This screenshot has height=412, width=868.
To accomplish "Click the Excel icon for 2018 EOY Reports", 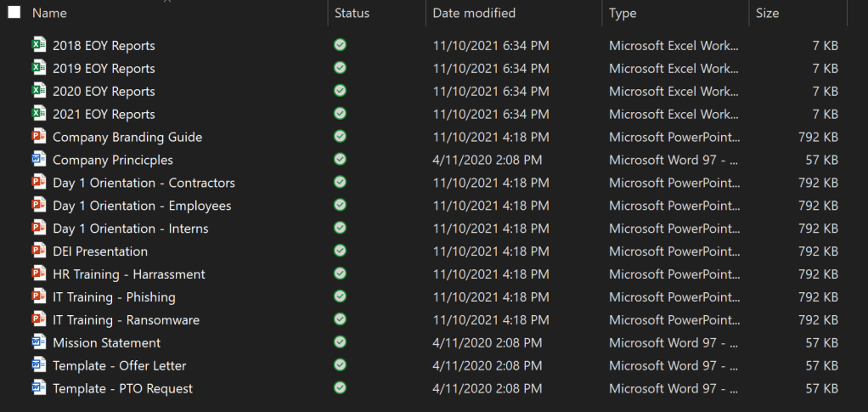I will pos(38,45).
